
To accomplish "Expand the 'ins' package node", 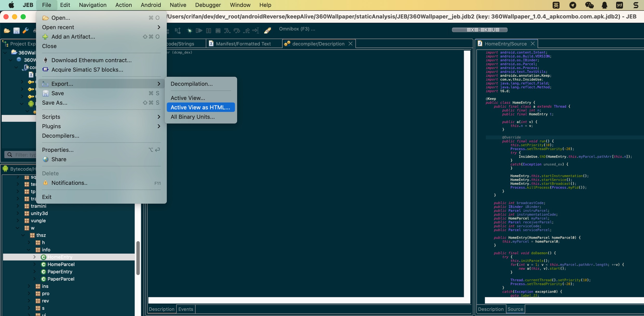I will 29,286.
